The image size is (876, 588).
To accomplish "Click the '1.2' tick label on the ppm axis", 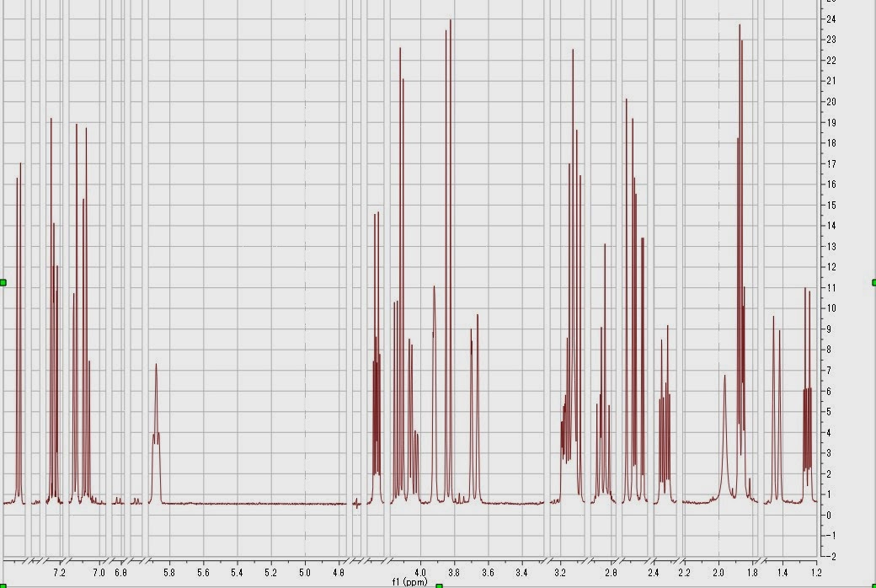I will click(816, 573).
